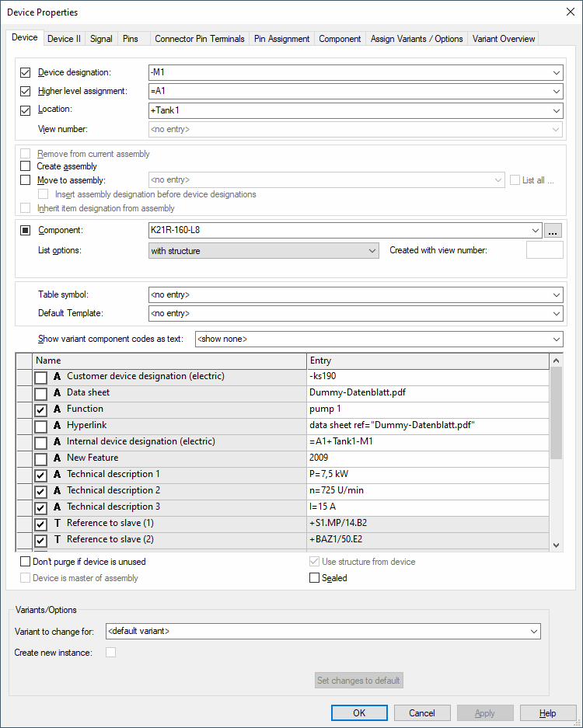The width and height of the screenshot is (583, 728).
Task: Switch to the Device II tab
Action: (64, 39)
